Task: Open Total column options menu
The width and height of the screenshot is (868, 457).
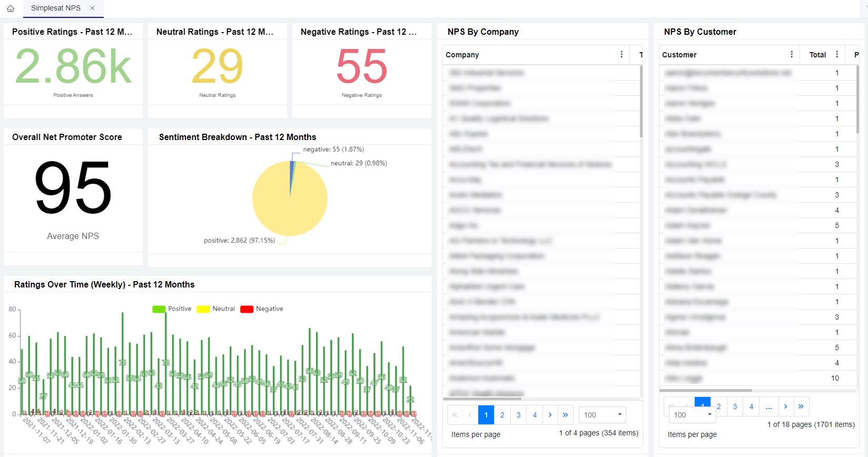Action: [837, 55]
